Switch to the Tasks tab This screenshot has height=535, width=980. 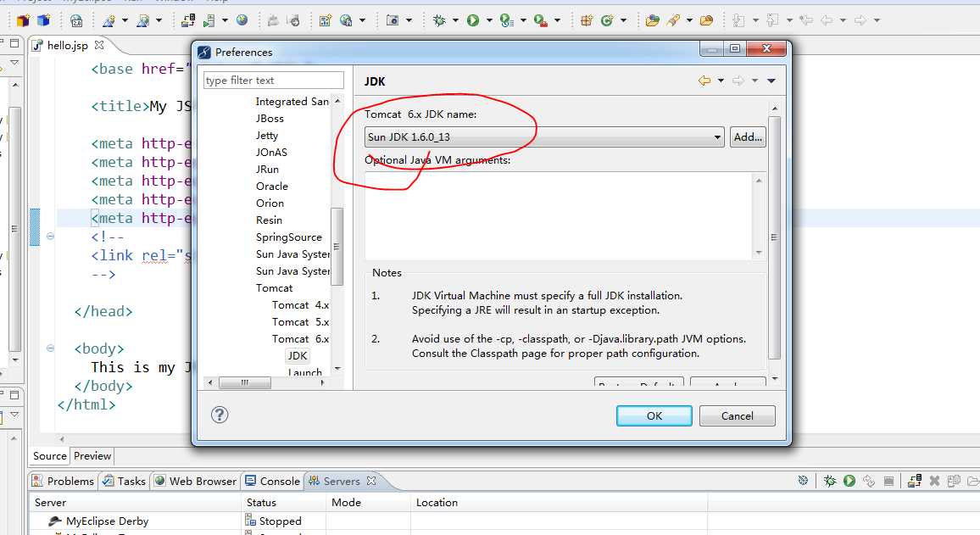124,481
